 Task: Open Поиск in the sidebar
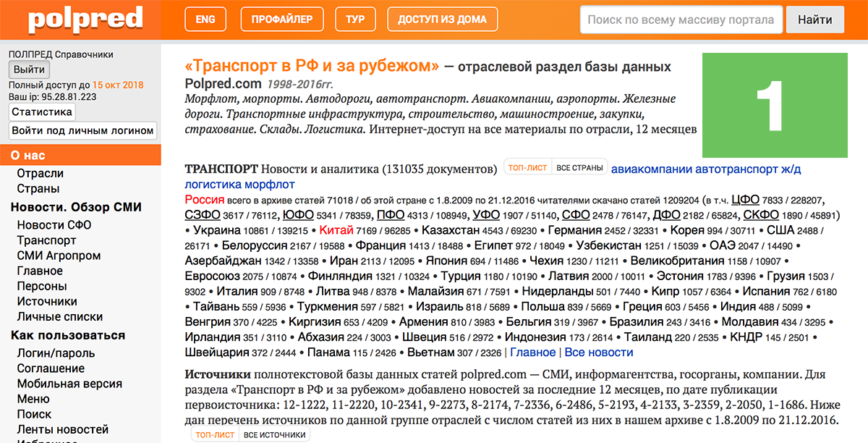(x=34, y=414)
